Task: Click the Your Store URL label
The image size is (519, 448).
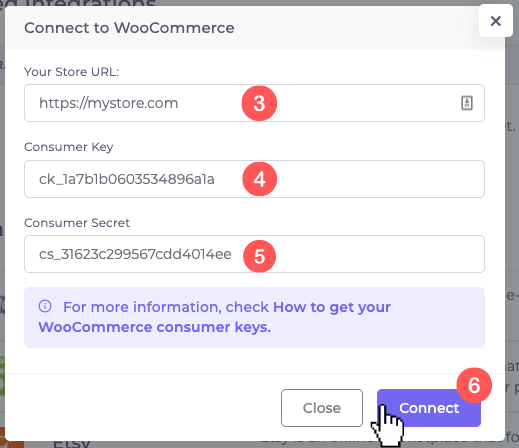Action: (72, 72)
